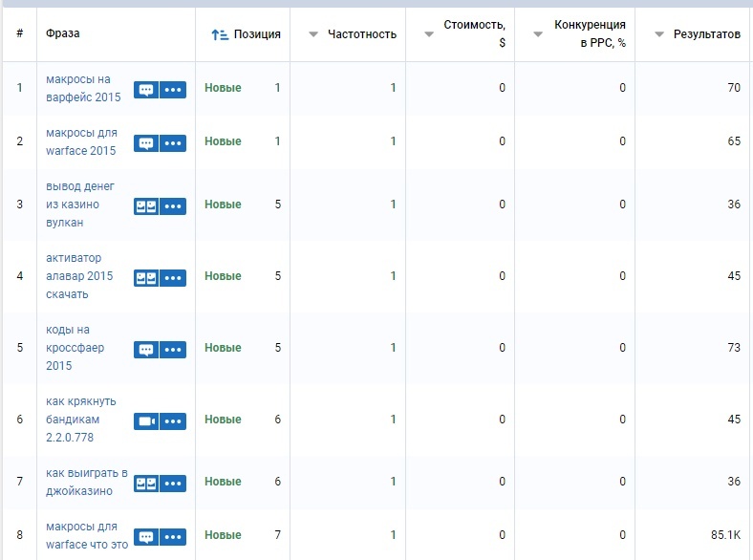The height and width of the screenshot is (560, 753).
Task: Click the Позиция column header label
Action: click(257, 34)
